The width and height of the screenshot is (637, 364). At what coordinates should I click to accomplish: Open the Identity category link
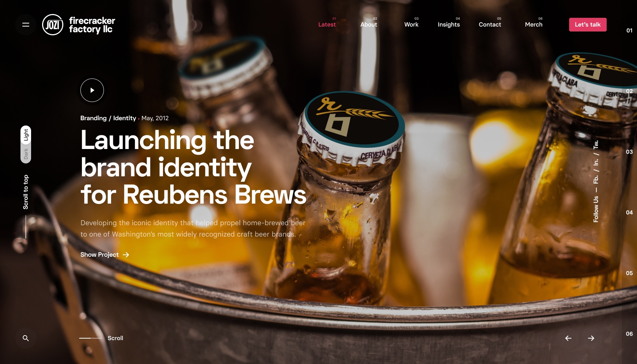[124, 118]
